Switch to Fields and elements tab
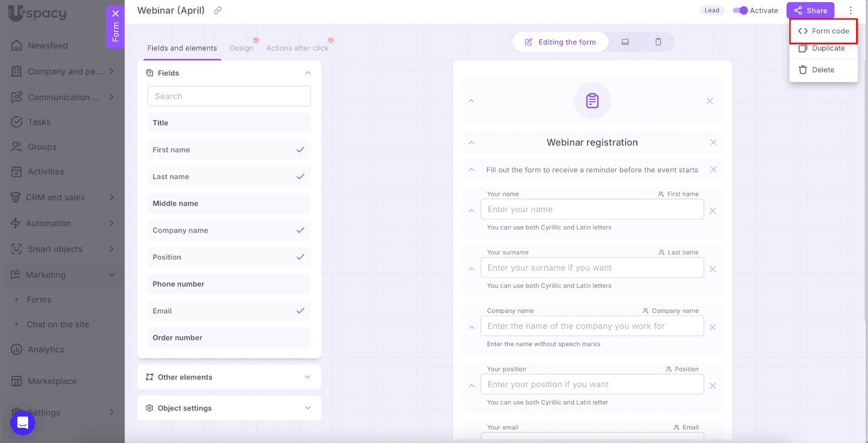The width and height of the screenshot is (868, 443). pyautogui.click(x=182, y=48)
